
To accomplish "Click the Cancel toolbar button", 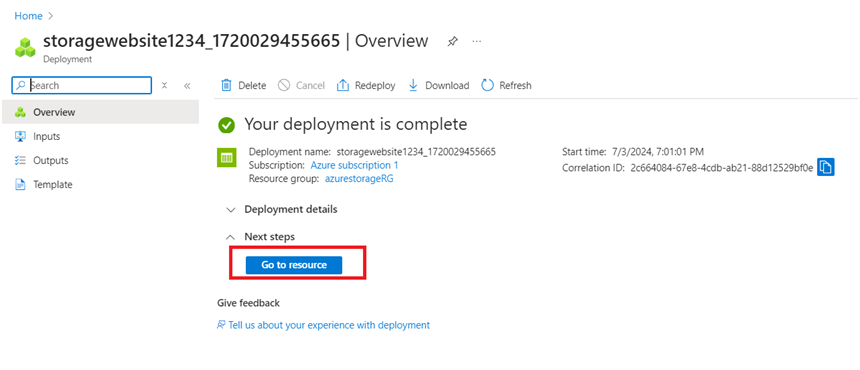I will (301, 85).
